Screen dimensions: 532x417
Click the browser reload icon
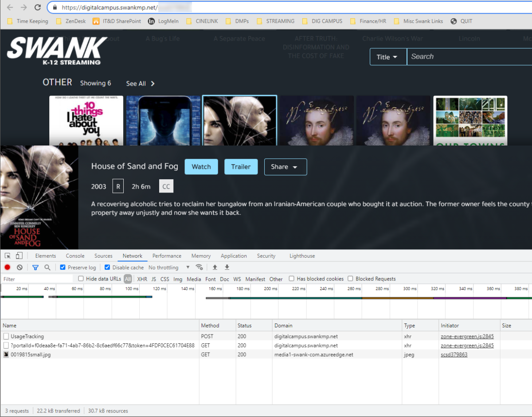[x=38, y=8]
